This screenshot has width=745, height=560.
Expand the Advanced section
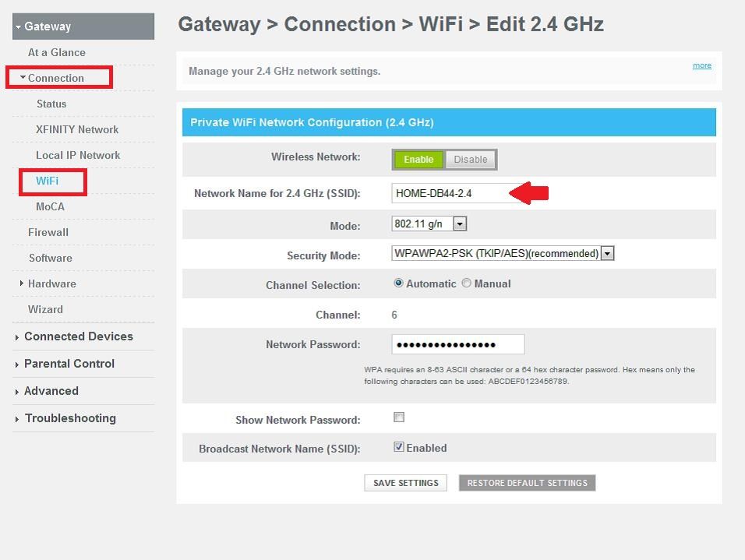pos(17,392)
